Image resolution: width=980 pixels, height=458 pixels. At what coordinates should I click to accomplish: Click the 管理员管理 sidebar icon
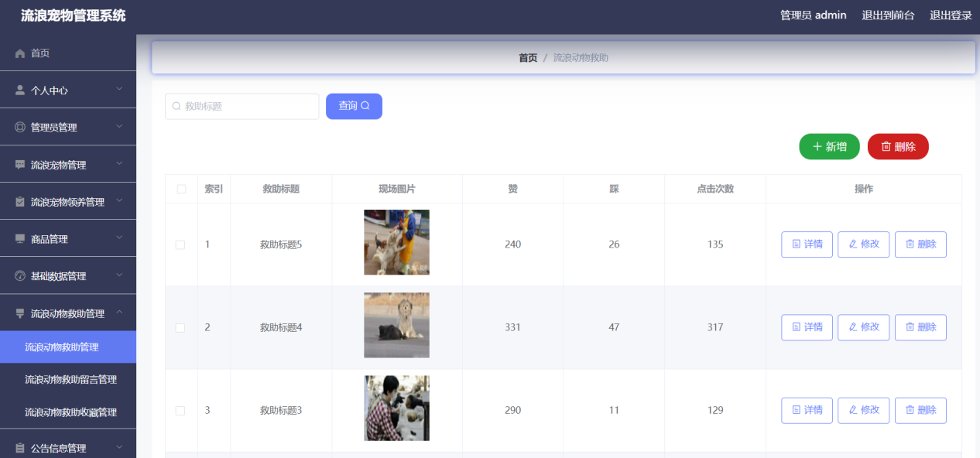19,126
